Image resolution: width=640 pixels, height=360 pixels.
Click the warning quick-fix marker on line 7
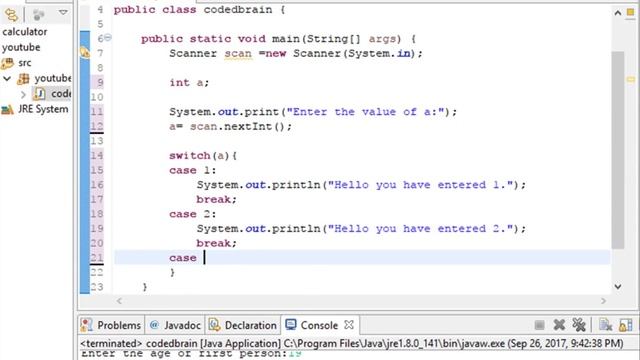(x=84, y=52)
